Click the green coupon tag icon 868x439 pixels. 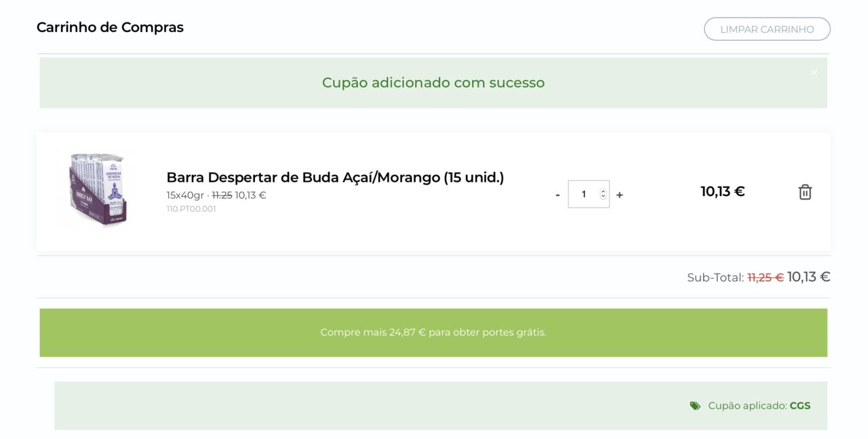[x=694, y=405]
